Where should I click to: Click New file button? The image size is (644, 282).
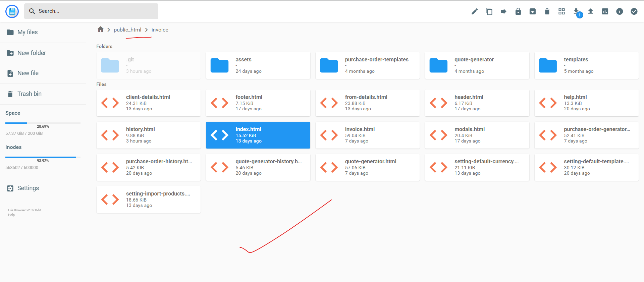[28, 73]
